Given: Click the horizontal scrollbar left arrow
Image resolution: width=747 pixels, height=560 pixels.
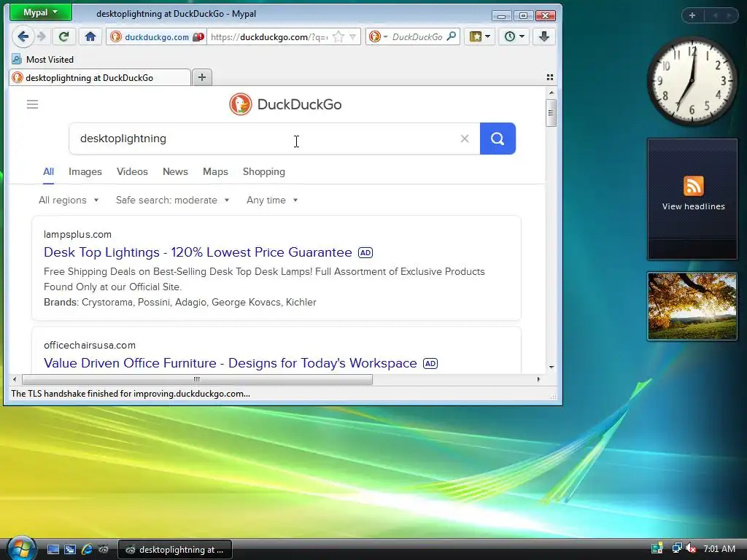Looking at the screenshot, I should pos(15,379).
